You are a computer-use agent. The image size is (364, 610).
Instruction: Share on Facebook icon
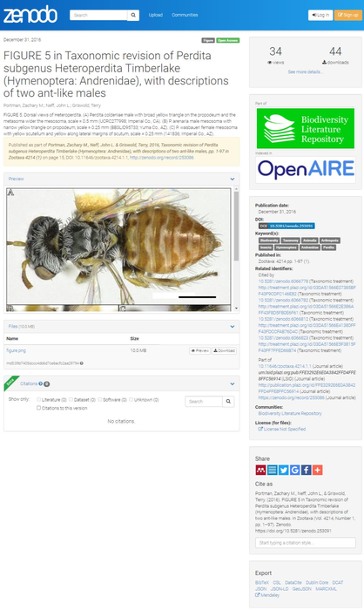(x=306, y=470)
